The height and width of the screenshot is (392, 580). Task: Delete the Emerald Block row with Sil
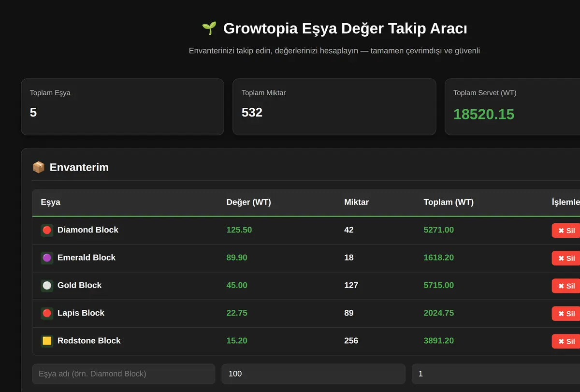tap(566, 258)
